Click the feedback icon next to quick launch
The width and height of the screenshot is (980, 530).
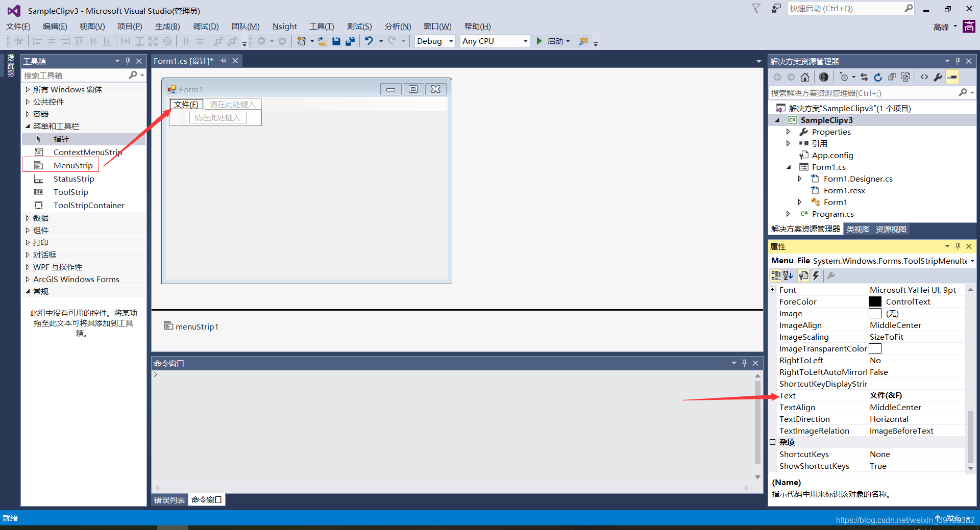pos(776,9)
